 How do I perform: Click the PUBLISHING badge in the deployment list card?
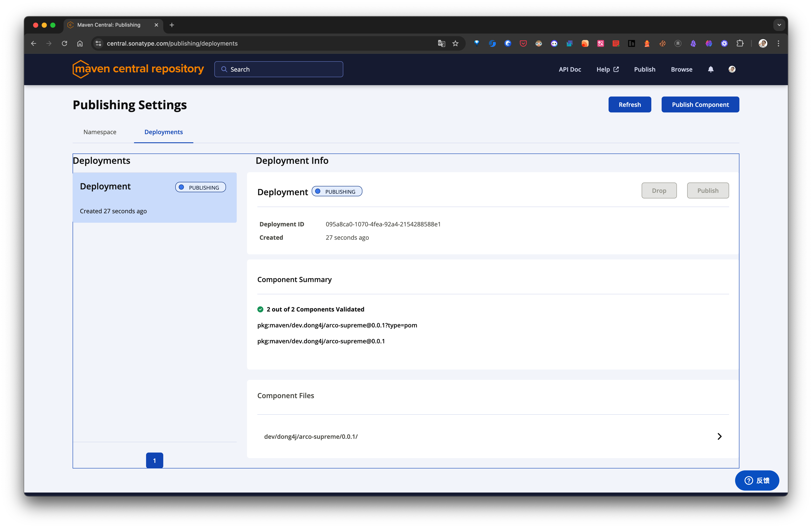[x=201, y=187]
